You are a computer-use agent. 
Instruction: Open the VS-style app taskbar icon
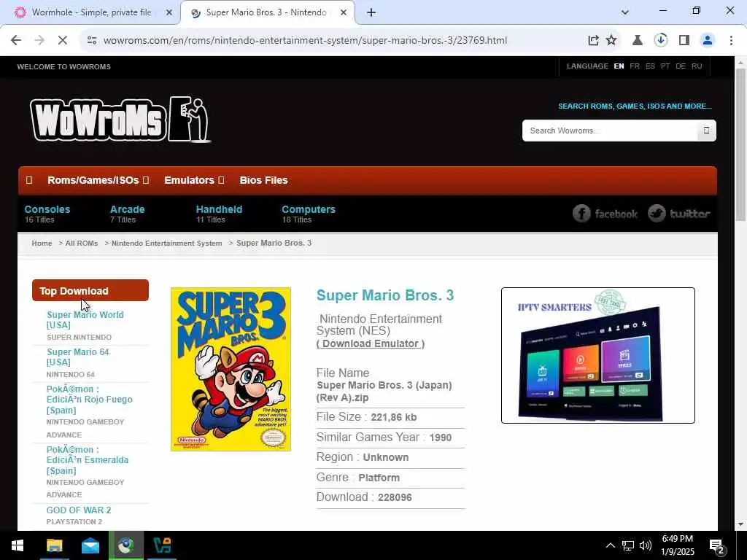[162, 545]
